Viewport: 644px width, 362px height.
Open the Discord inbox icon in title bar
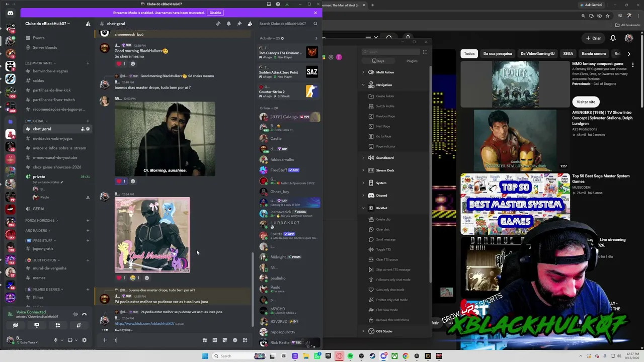pos(269,4)
